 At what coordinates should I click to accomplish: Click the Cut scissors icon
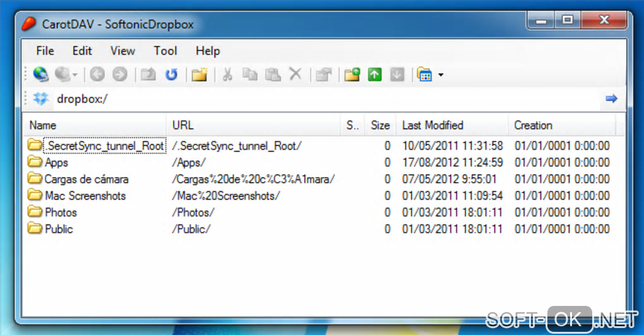click(x=227, y=75)
